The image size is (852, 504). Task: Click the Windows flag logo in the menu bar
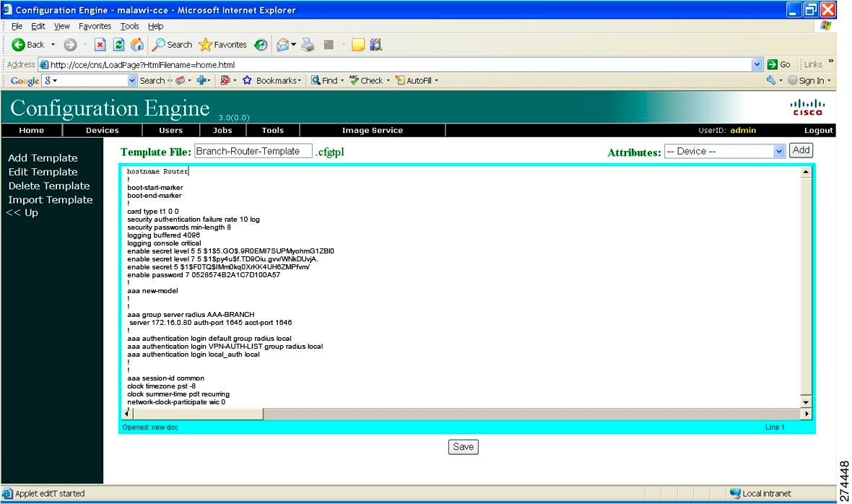(x=825, y=25)
